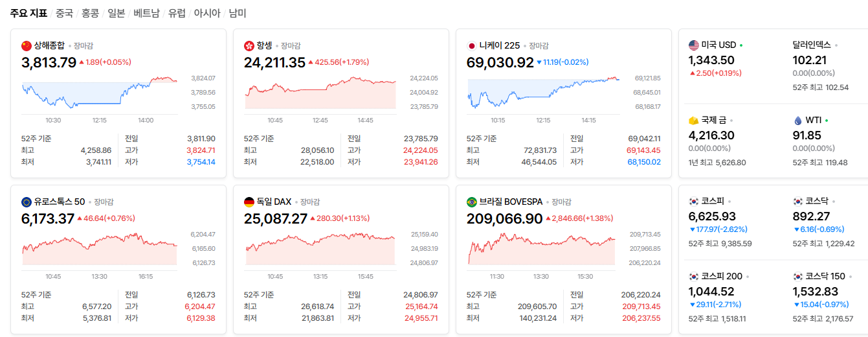The width and height of the screenshot is (868, 337).
Task: Click the 140,231.24 최저 value in BOVESPA card
Action: coord(539,318)
